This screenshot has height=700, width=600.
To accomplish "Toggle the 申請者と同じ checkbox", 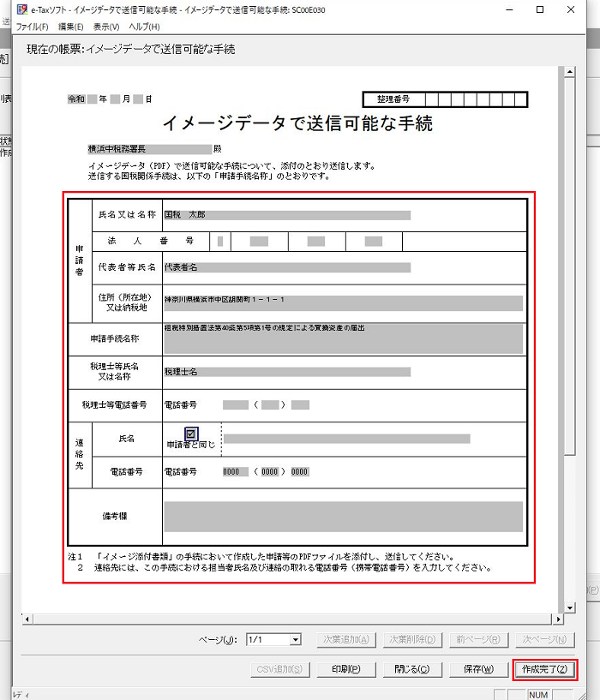I will click(191, 434).
